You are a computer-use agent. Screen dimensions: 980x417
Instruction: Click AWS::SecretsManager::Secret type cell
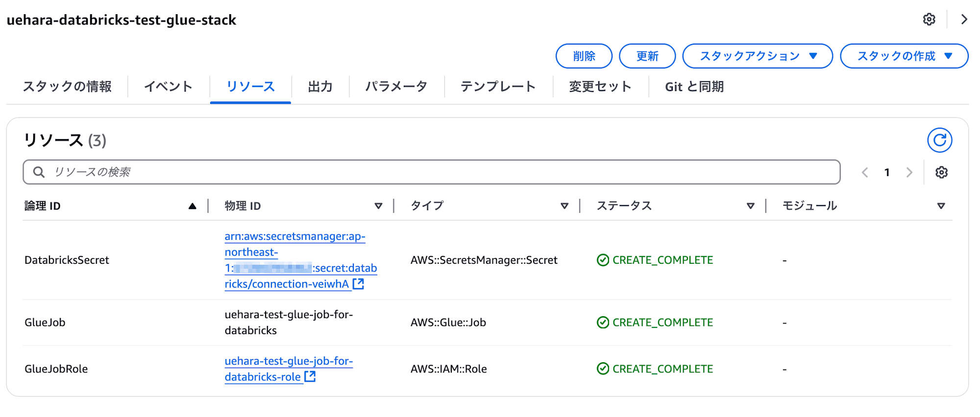(484, 260)
